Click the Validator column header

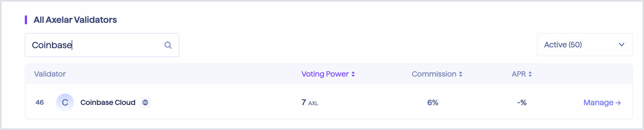[x=50, y=74]
